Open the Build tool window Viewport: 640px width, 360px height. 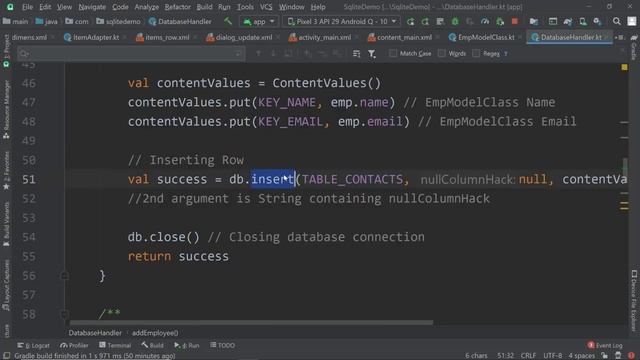point(152,345)
